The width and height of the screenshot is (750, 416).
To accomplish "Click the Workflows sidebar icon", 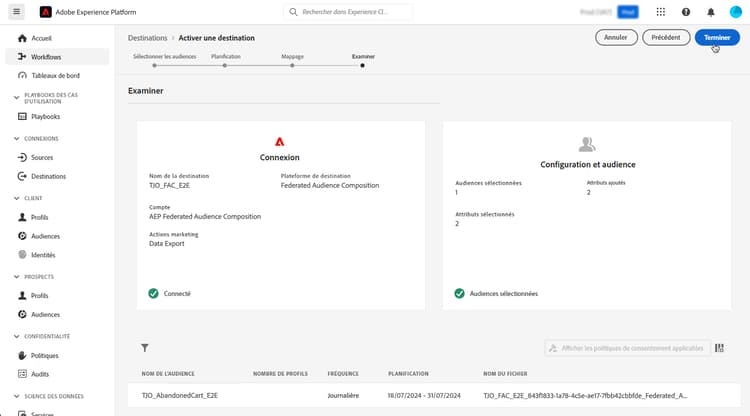I will pos(22,57).
